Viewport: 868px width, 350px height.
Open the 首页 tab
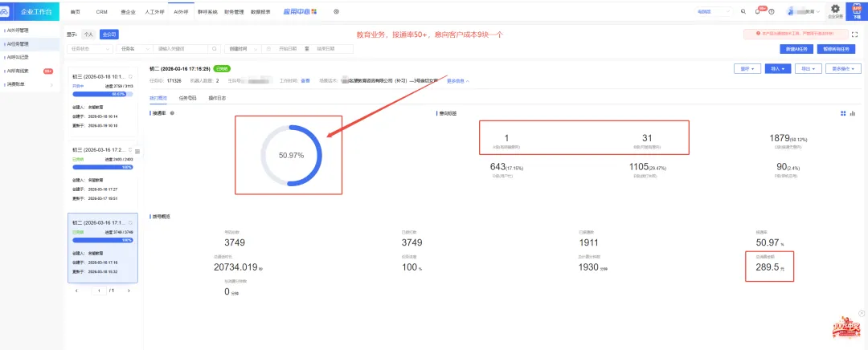[76, 11]
